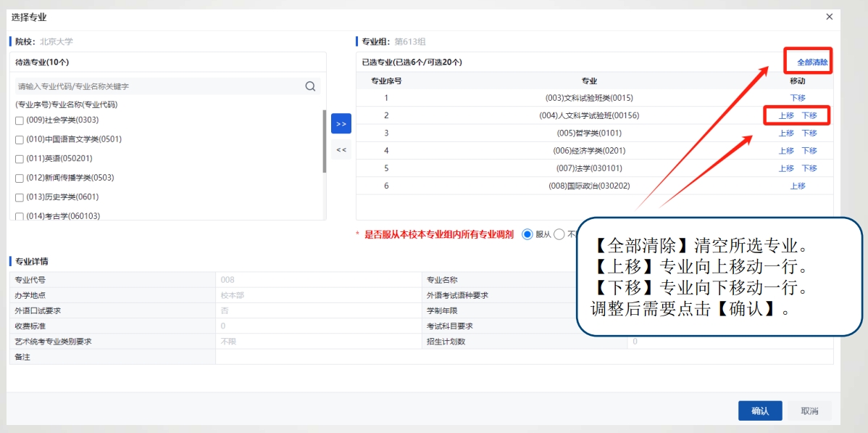This screenshot has width=868, height=433.
Task: Click the 专业序号 column header
Action: (x=386, y=81)
